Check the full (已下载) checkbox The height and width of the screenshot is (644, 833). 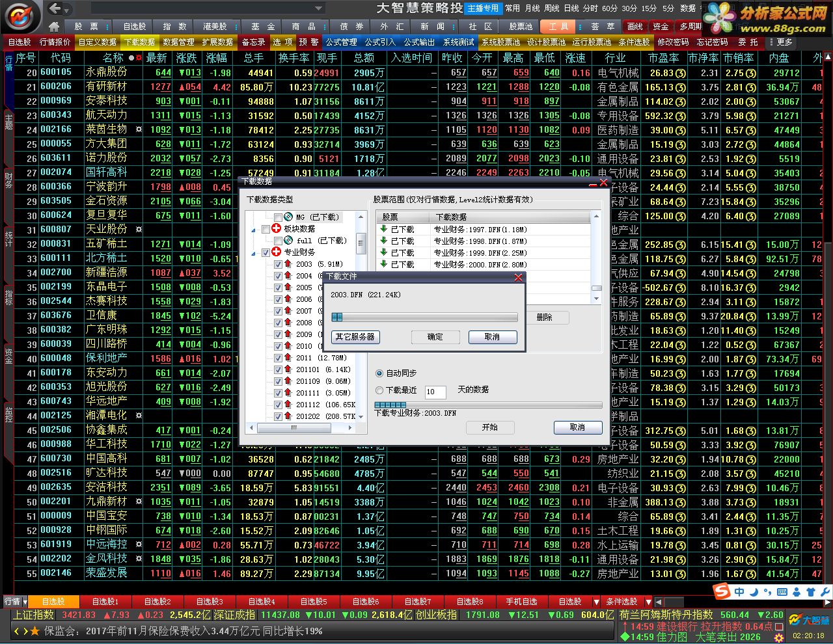[x=278, y=241]
